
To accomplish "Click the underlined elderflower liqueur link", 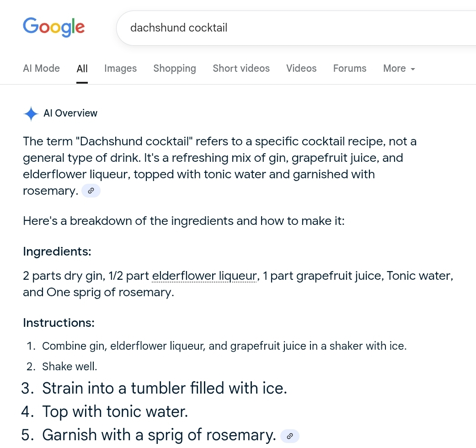I will tap(205, 276).
